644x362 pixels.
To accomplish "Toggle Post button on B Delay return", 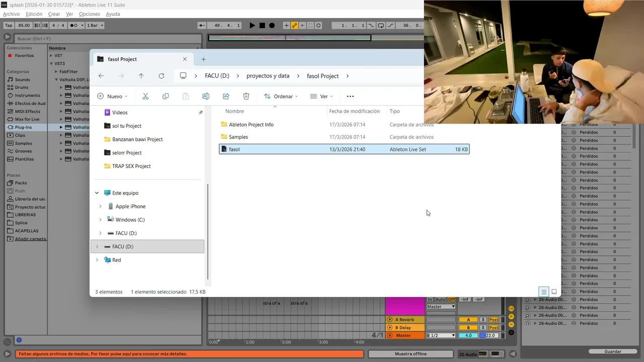I will click(494, 328).
